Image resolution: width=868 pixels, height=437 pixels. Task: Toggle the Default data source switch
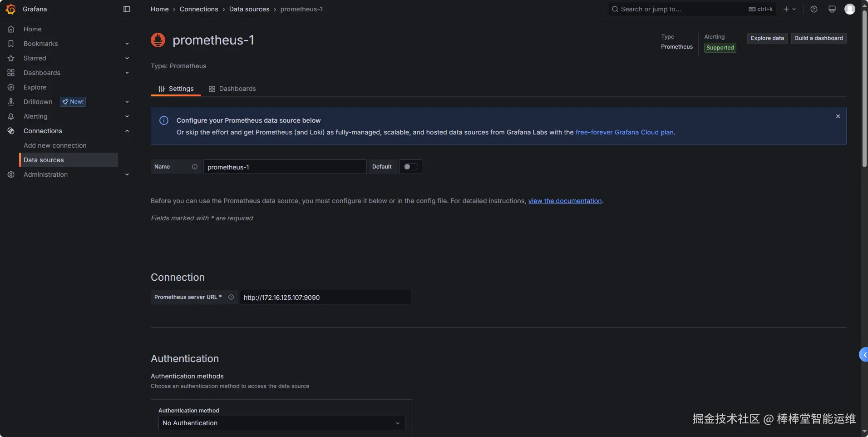point(410,167)
